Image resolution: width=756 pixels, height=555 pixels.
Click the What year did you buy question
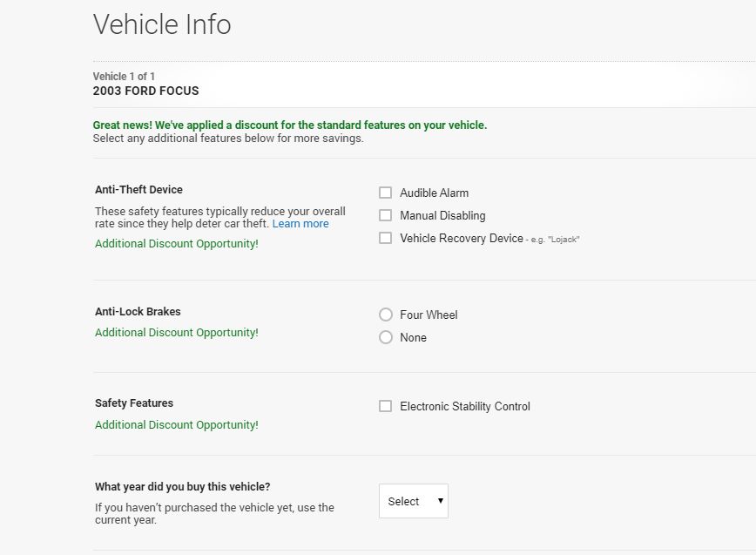pos(183,487)
